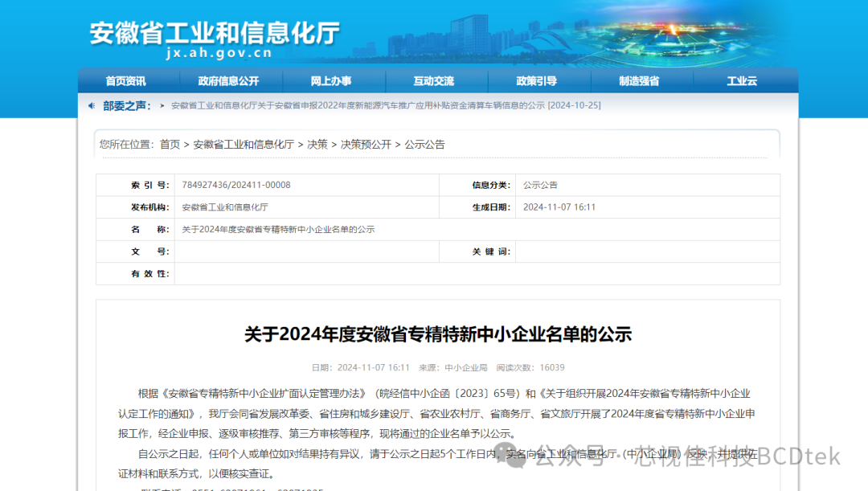
Task: Click the 索引号 value 784927436/202411-00008
Action: click(x=235, y=185)
